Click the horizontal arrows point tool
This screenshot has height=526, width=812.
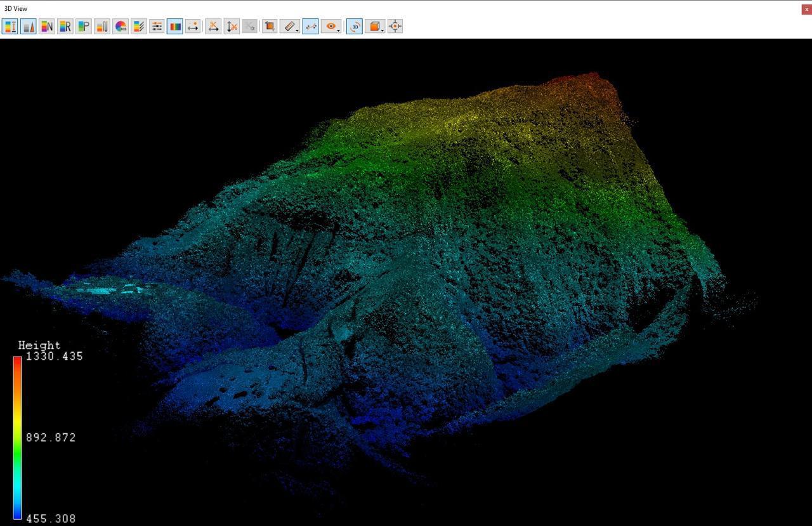(193, 26)
